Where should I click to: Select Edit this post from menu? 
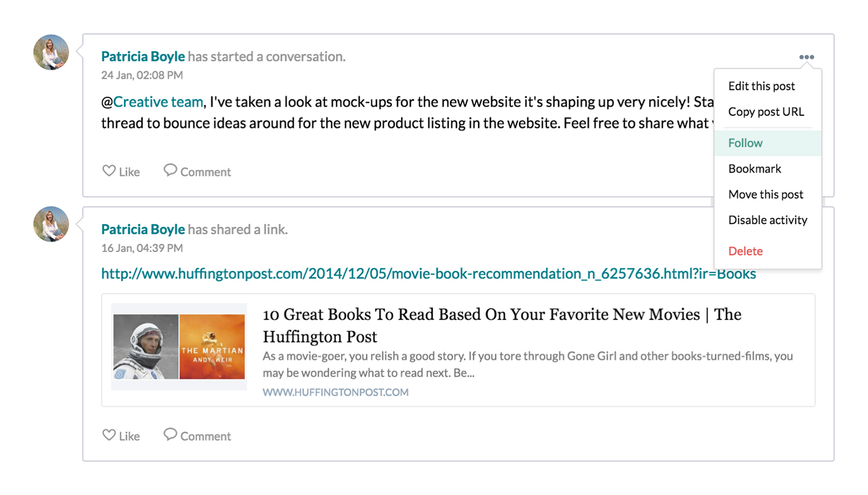coord(761,86)
